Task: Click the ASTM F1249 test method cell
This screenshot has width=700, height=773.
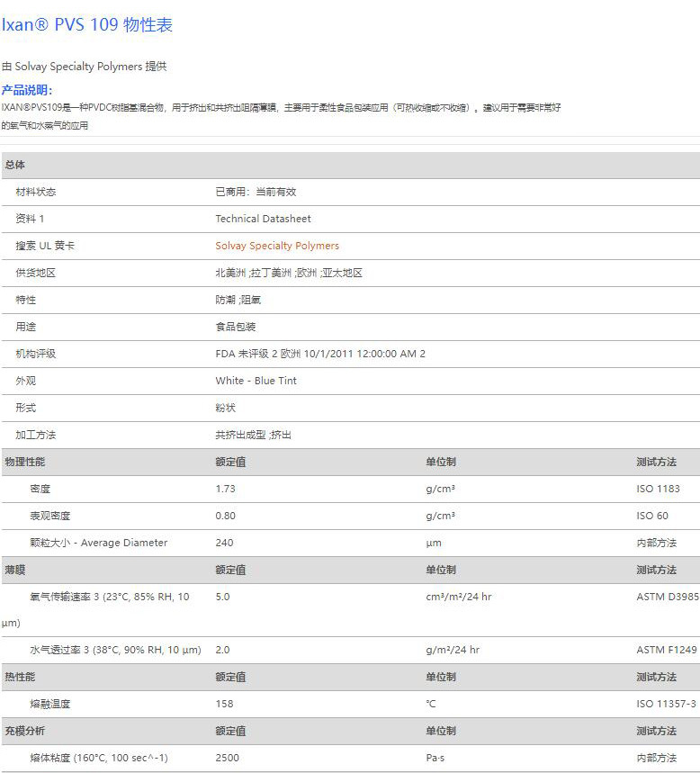Action: tap(667, 650)
